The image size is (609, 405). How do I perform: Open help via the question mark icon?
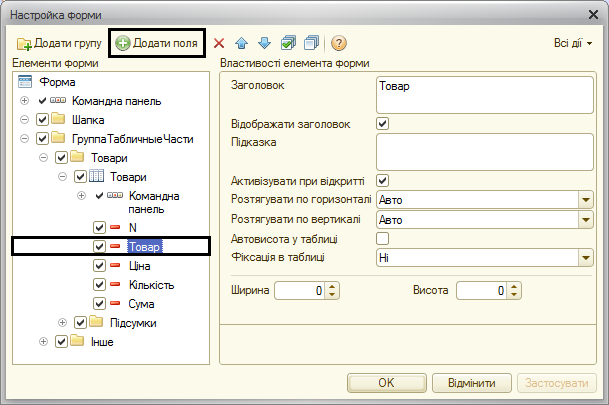[x=339, y=43]
